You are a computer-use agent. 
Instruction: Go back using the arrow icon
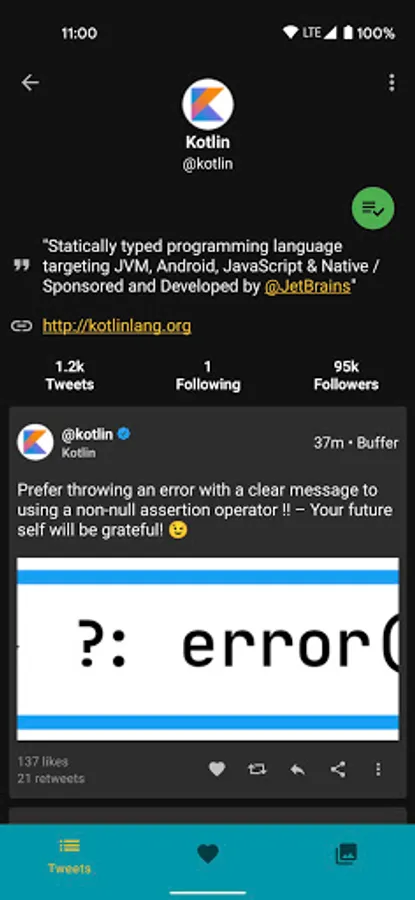pos(30,83)
